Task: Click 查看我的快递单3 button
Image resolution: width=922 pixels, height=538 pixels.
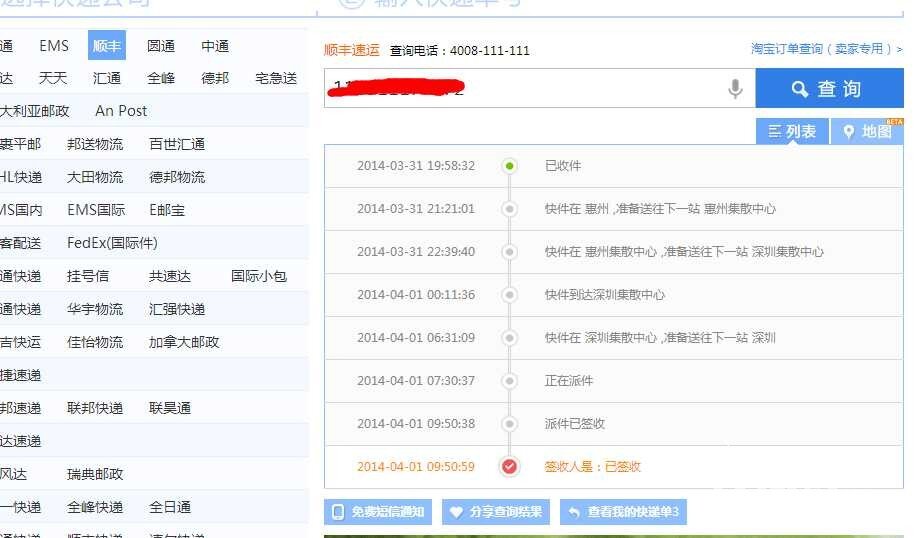Action: 623,512
